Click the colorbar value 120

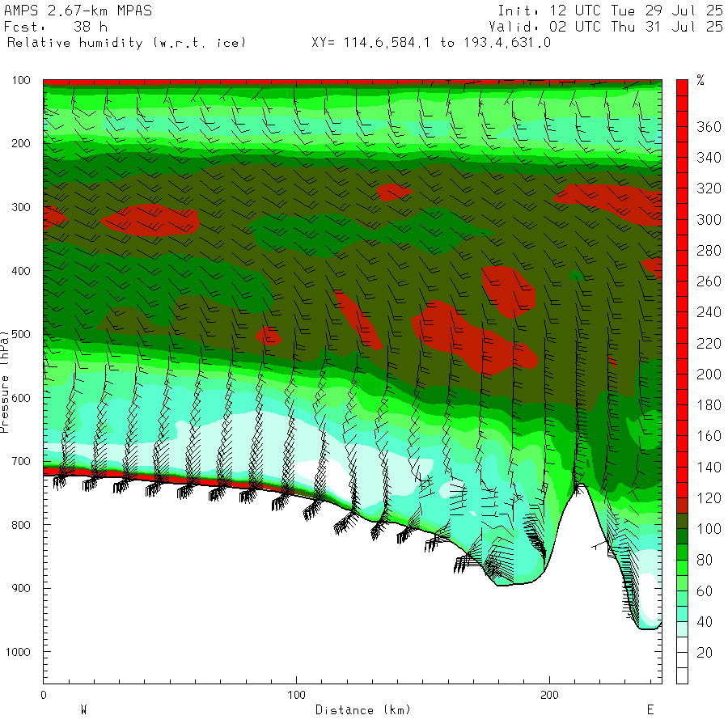709,498
